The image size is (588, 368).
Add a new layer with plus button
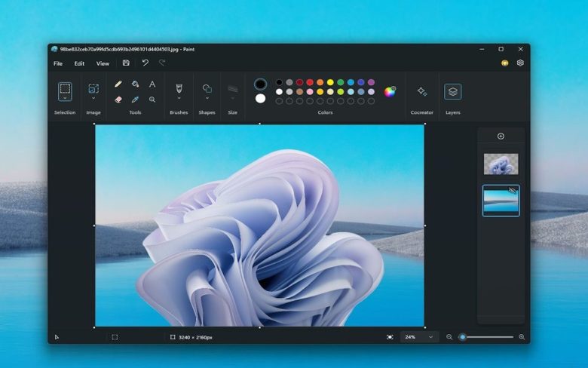coord(501,136)
